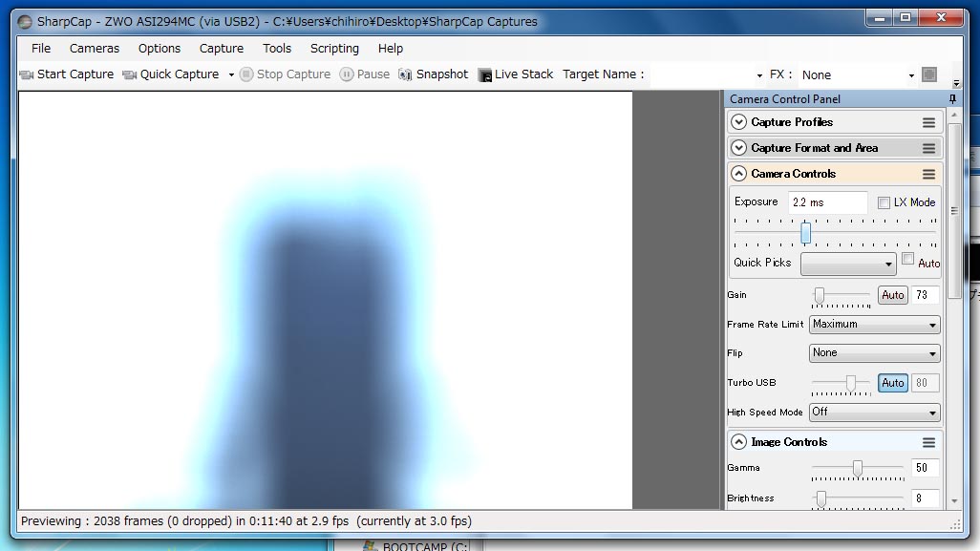Click the Gain value field showing 73
Viewport: 980px width, 551px height.
(925, 295)
